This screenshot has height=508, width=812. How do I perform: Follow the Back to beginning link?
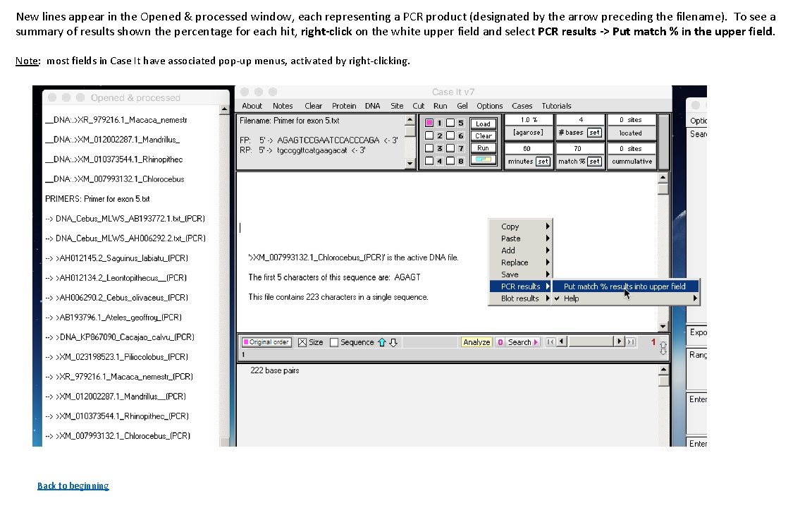pos(73,485)
